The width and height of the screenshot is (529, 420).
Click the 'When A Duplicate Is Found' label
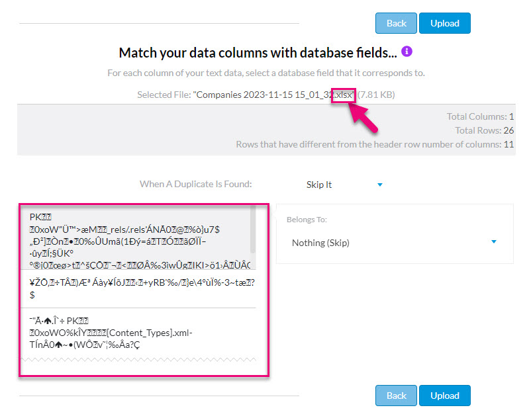(x=195, y=185)
